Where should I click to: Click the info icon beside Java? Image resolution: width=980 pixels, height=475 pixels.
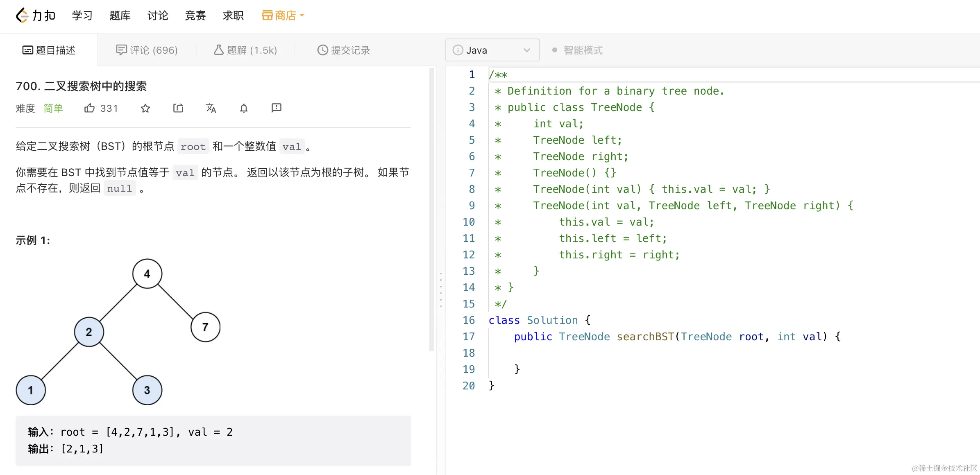pos(458,50)
